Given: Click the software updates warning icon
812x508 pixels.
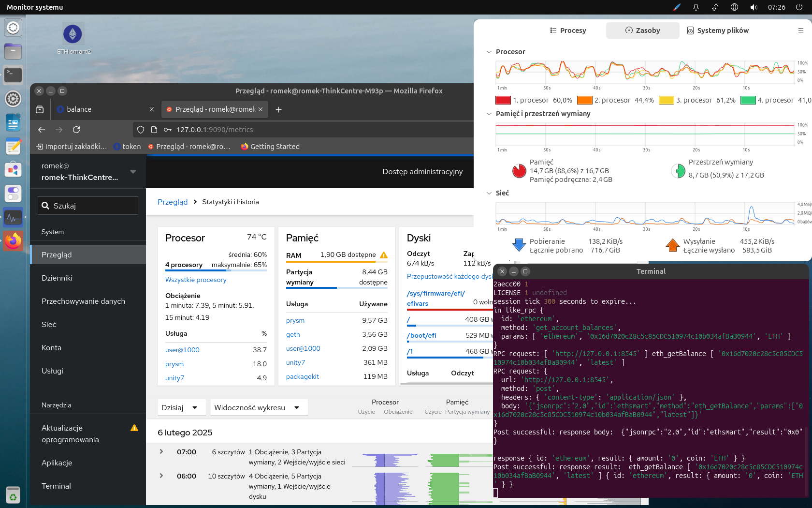Looking at the screenshot, I should (134, 428).
